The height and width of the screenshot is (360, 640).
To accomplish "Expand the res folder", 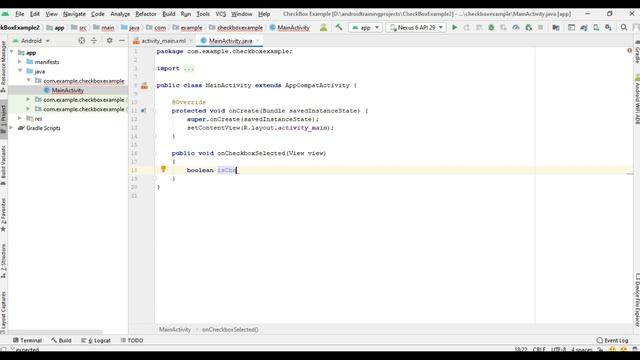I will tap(20, 118).
